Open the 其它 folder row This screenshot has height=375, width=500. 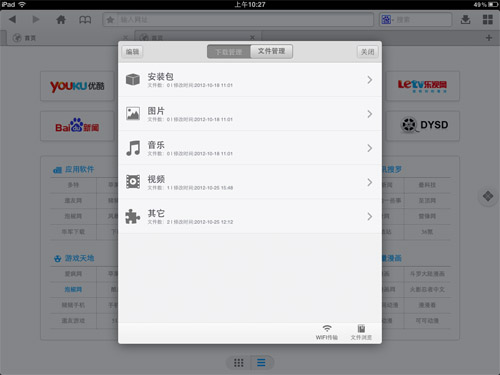pos(250,216)
